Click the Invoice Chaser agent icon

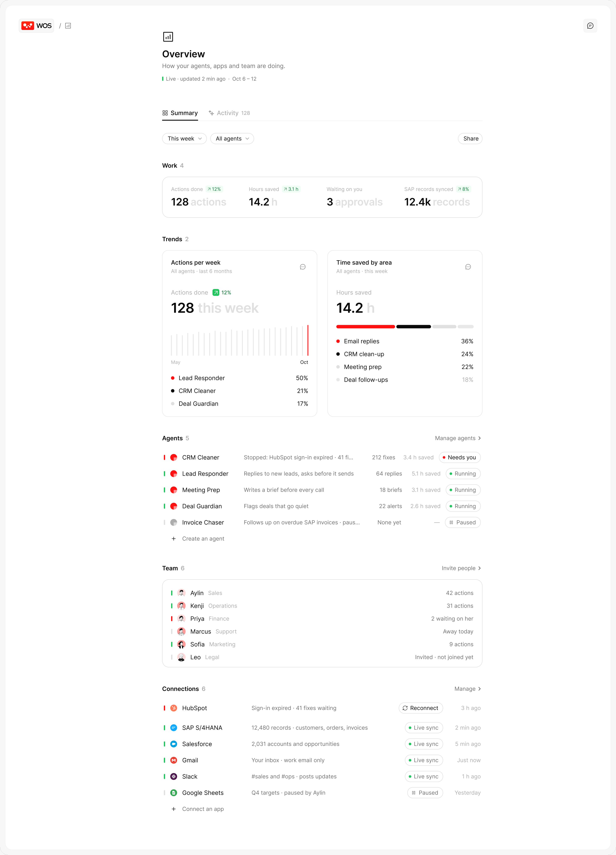(x=174, y=522)
